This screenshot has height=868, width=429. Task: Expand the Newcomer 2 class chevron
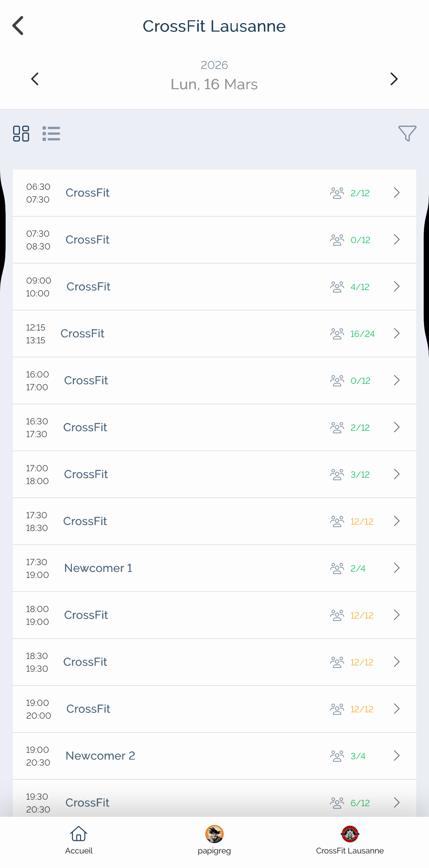click(x=397, y=756)
